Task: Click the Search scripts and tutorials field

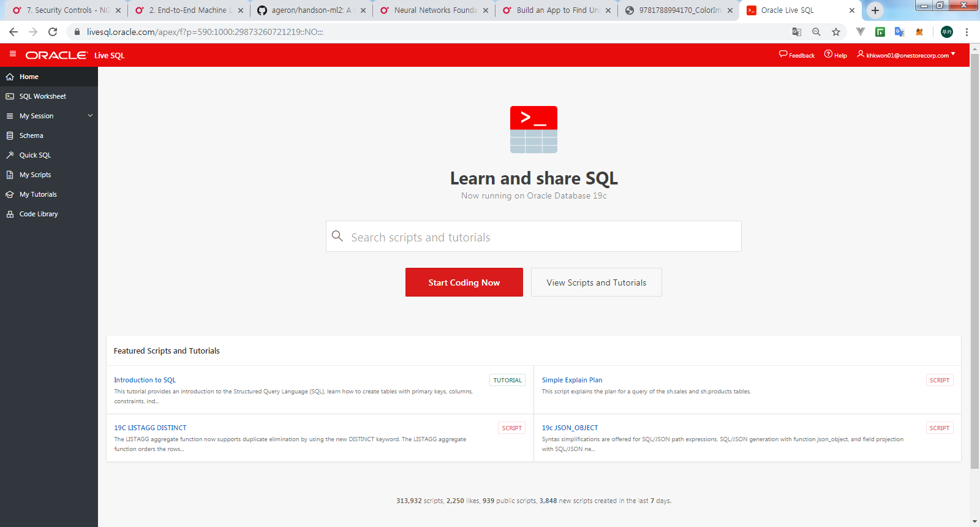Action: [x=533, y=237]
